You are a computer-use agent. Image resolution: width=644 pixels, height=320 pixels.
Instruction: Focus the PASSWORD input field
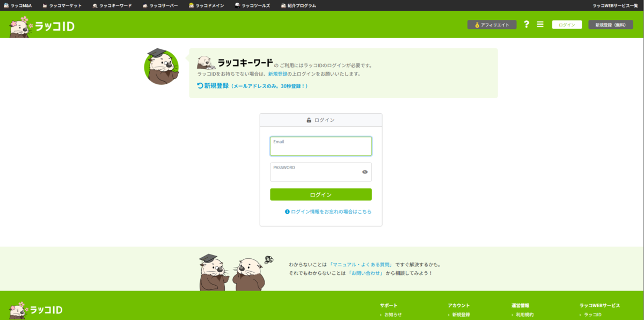point(321,172)
